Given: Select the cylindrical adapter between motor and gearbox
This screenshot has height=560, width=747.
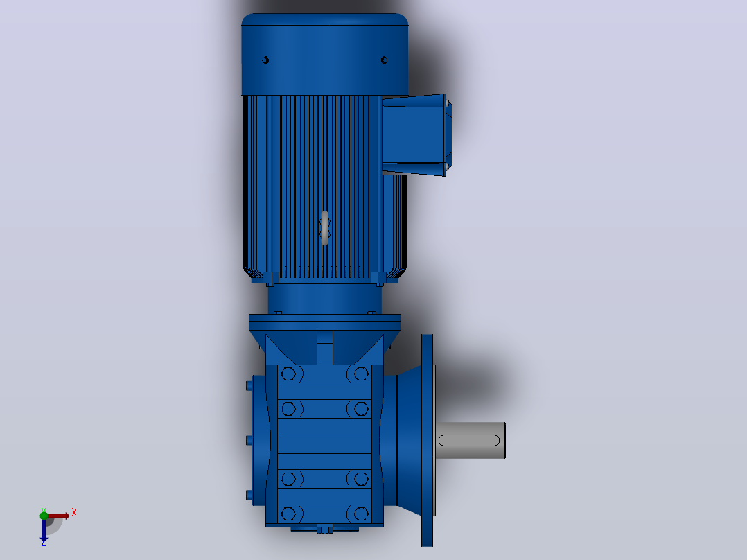Looking at the screenshot, I should pos(324,299).
